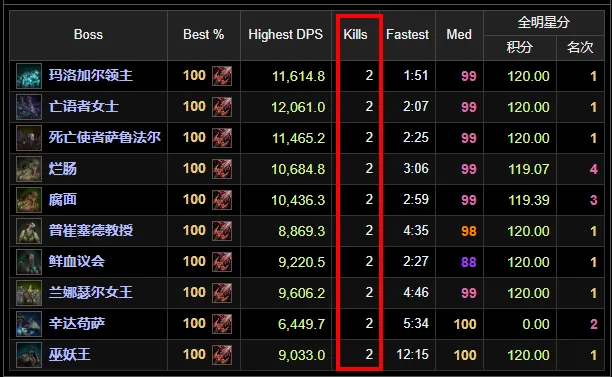The image size is (612, 377).
Task: Click the 全明星分 header
Action: 544,23
